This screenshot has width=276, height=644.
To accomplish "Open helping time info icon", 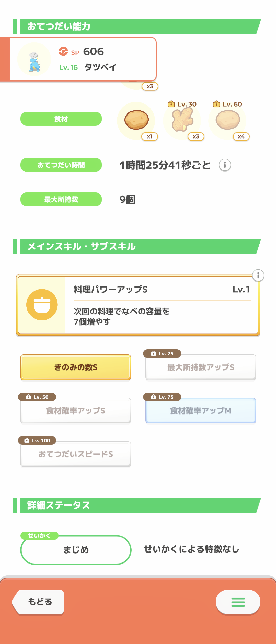I will pyautogui.click(x=225, y=165).
